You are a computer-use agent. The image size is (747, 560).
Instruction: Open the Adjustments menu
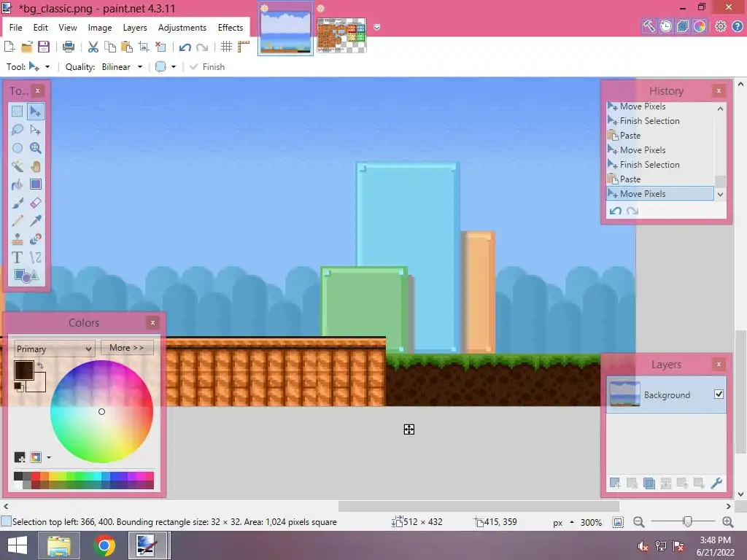(182, 28)
